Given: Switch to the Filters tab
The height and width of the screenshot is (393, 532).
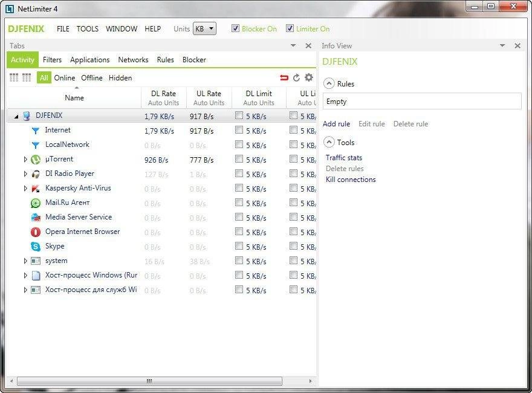Looking at the screenshot, I should click(52, 60).
